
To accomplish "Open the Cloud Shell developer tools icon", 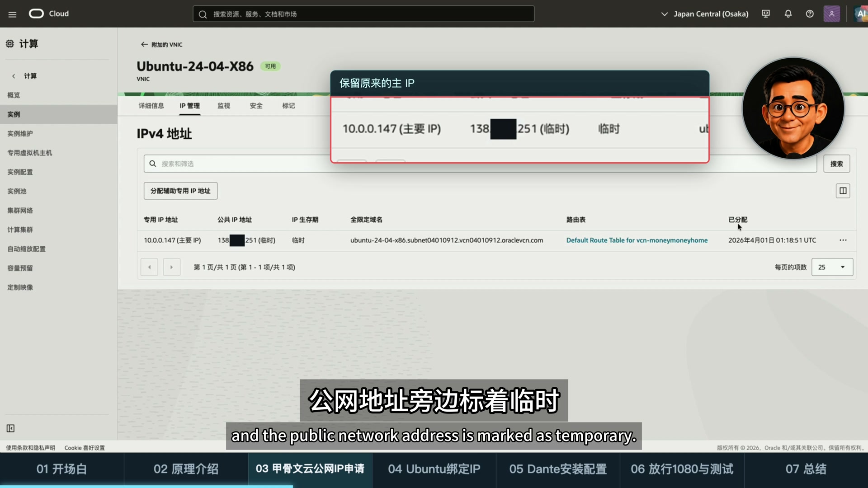I will click(766, 14).
